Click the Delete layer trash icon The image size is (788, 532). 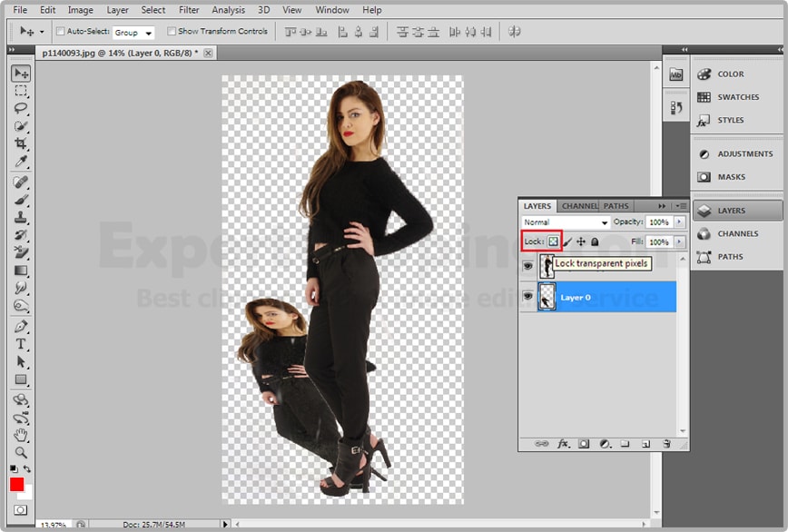click(665, 444)
